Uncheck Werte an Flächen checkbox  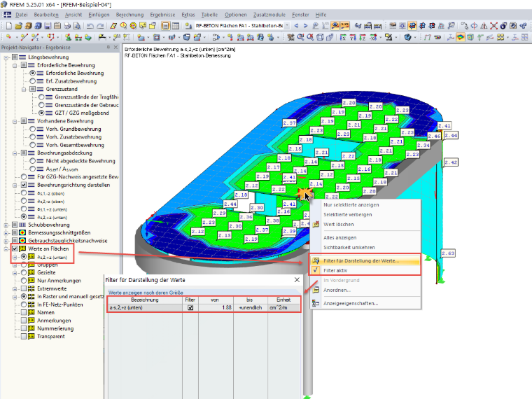point(15,248)
